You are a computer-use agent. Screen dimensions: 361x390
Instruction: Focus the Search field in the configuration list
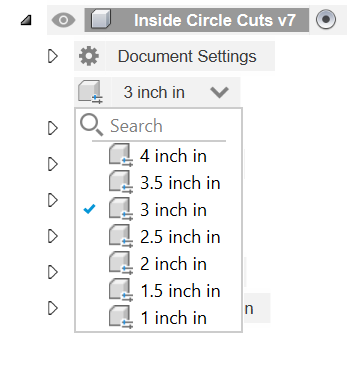click(159, 126)
